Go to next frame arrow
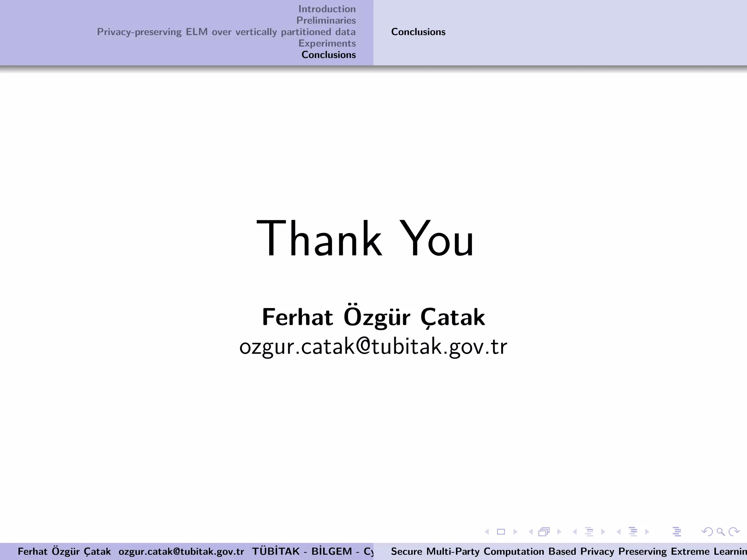This screenshot has width=747, height=560. coord(559,532)
